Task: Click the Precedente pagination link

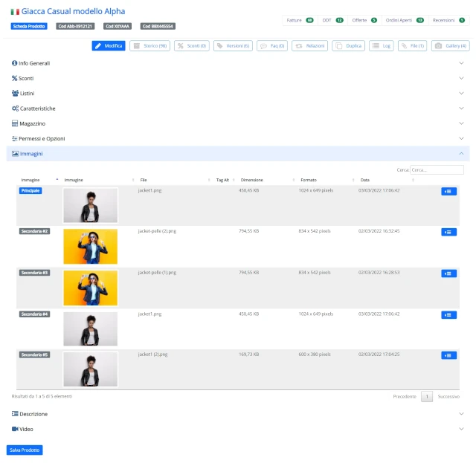Action: pos(405,397)
